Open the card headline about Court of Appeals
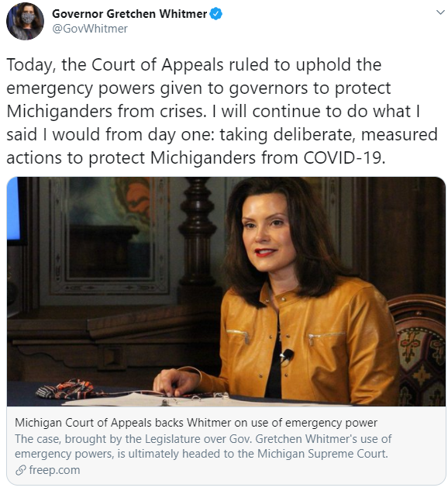448x491 pixels. click(196, 423)
